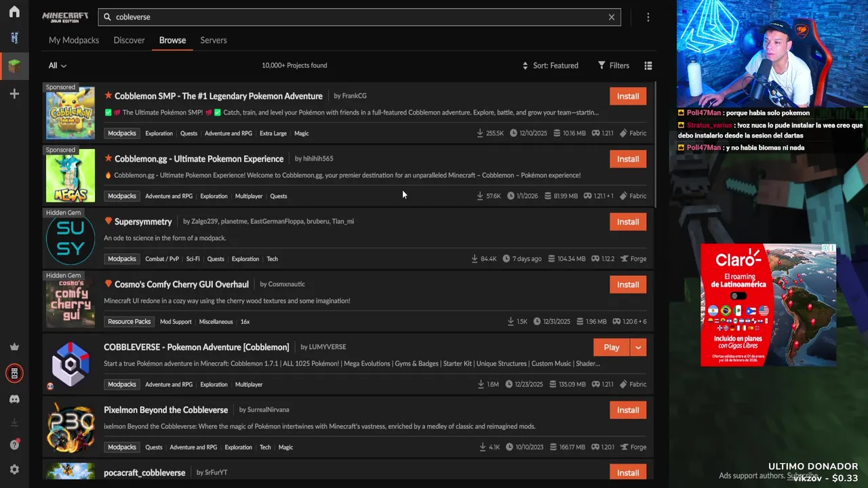This screenshot has width=868, height=488.
Task: Open Pixelmon Beyond the Cobbleverse title
Action: click(x=166, y=410)
